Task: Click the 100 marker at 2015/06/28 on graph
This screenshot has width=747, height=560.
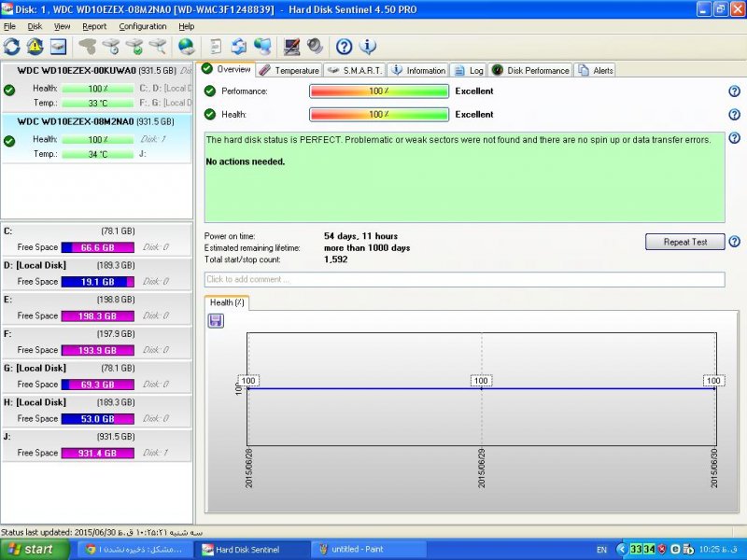Action: click(248, 381)
